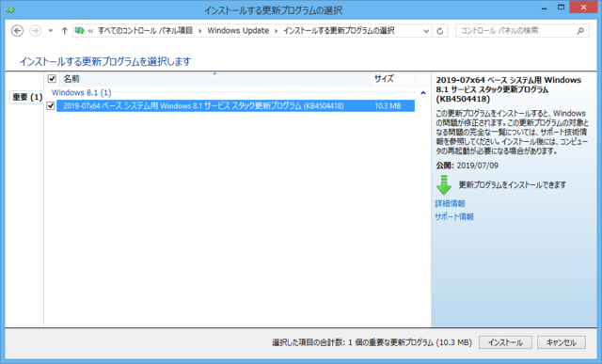Click the キャンセル button
The height and width of the screenshot is (364, 602).
pos(562,342)
